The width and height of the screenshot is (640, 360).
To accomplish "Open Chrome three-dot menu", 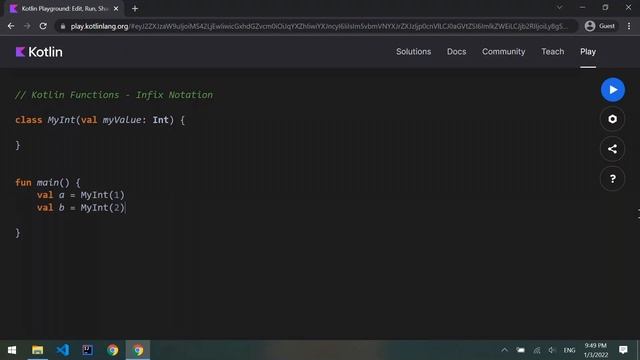I will 629,26.
